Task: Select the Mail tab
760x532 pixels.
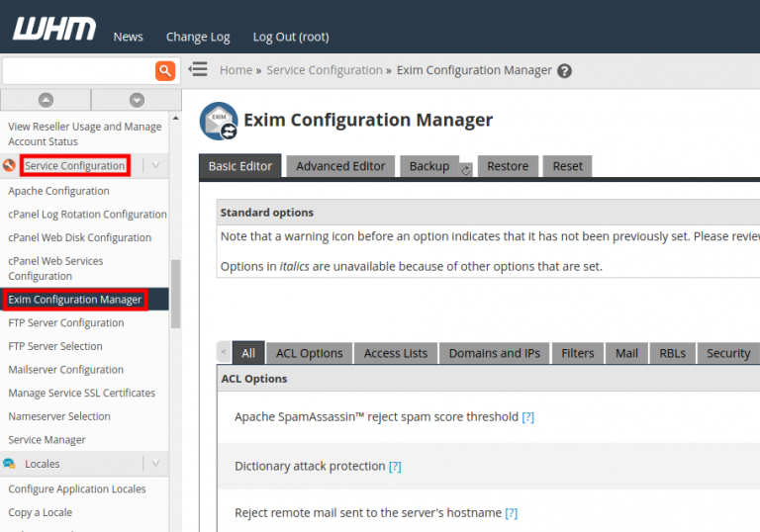Action: point(626,353)
